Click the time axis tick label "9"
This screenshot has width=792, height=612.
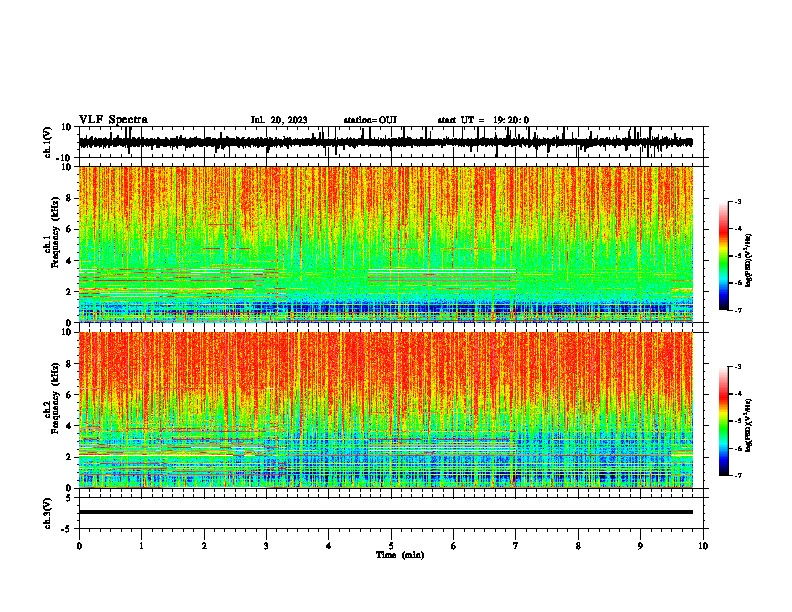tap(640, 546)
